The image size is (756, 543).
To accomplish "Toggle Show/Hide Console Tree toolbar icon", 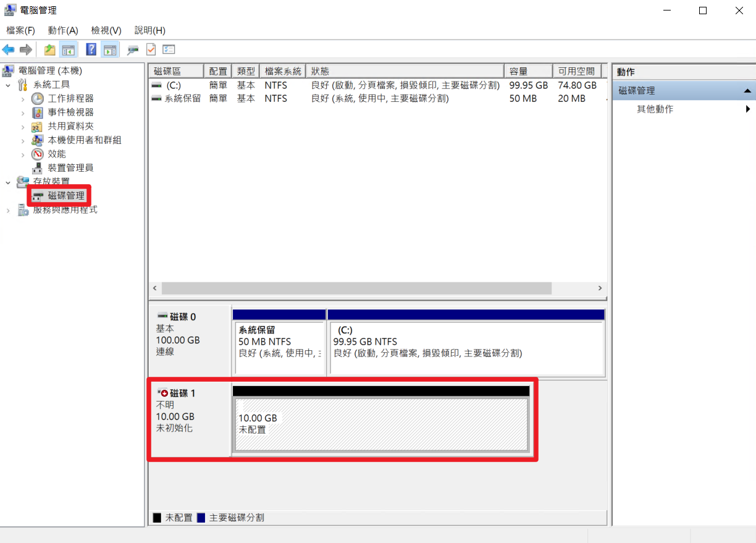I will pyautogui.click(x=68, y=49).
